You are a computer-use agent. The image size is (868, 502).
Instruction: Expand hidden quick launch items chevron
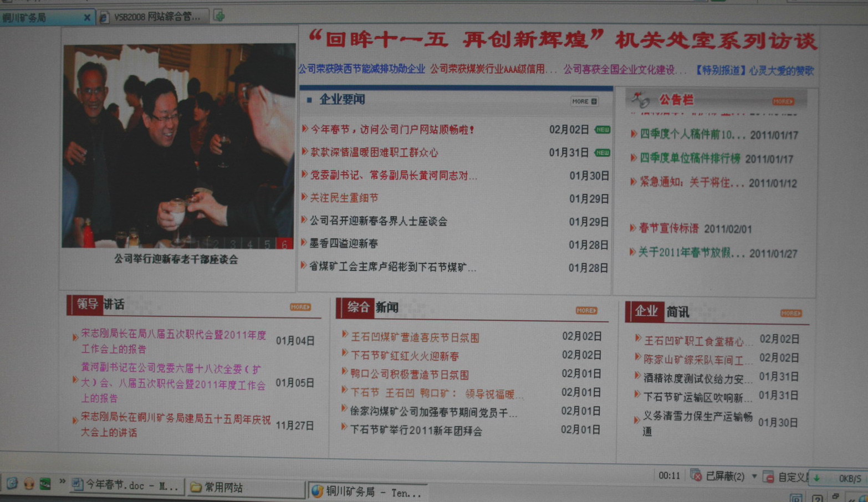click(62, 482)
